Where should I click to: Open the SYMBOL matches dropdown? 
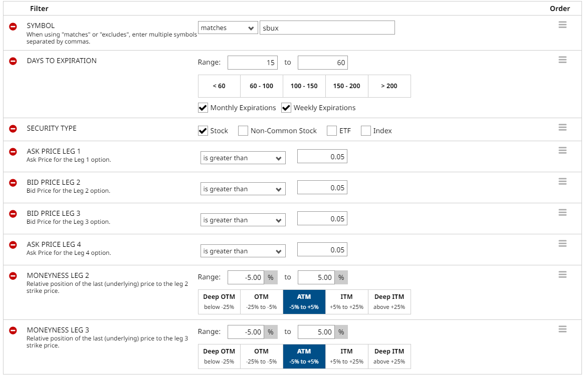228,28
